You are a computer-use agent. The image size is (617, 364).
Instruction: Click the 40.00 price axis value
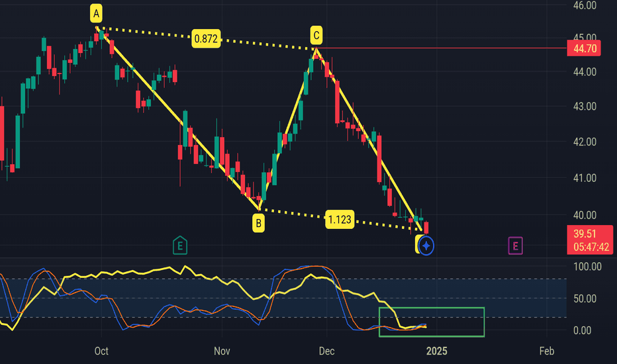click(585, 215)
